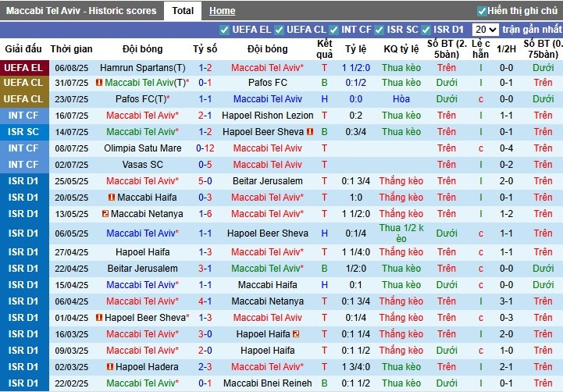Toggle the Hiển thị ghi chú checkbox
This screenshot has height=392, width=563.
482,11
